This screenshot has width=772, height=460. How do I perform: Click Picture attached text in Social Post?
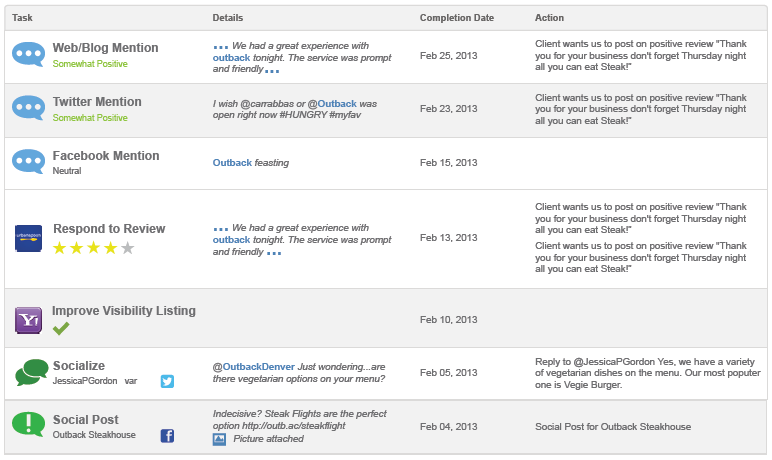point(268,439)
